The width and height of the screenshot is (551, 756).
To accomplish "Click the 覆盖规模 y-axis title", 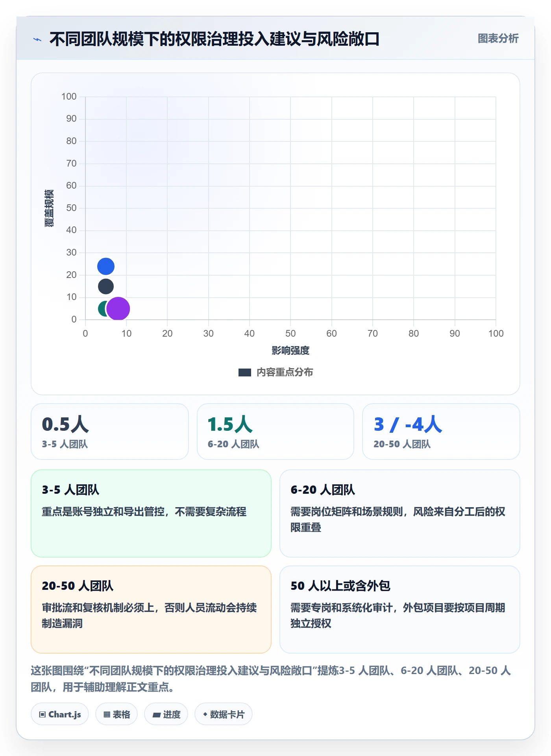I will click(x=49, y=208).
